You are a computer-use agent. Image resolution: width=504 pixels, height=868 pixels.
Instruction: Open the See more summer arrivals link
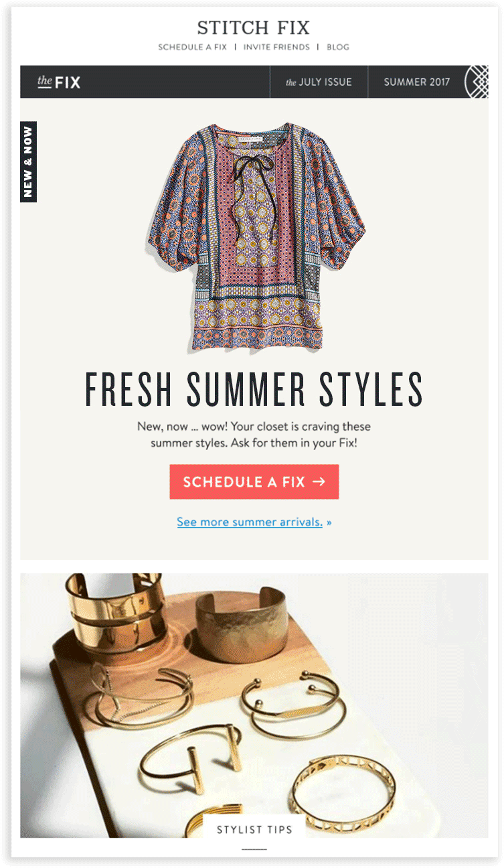[250, 522]
